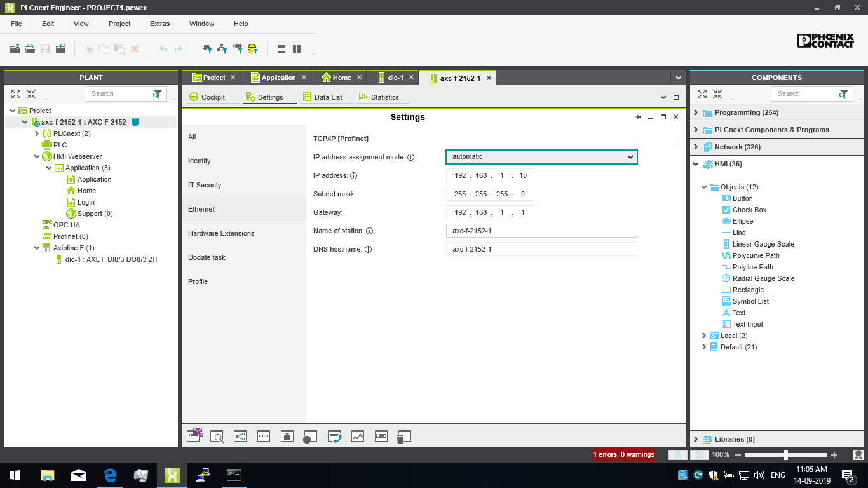868x488 pixels.
Task: Click the New Project toolbar icon
Action: click(15, 49)
